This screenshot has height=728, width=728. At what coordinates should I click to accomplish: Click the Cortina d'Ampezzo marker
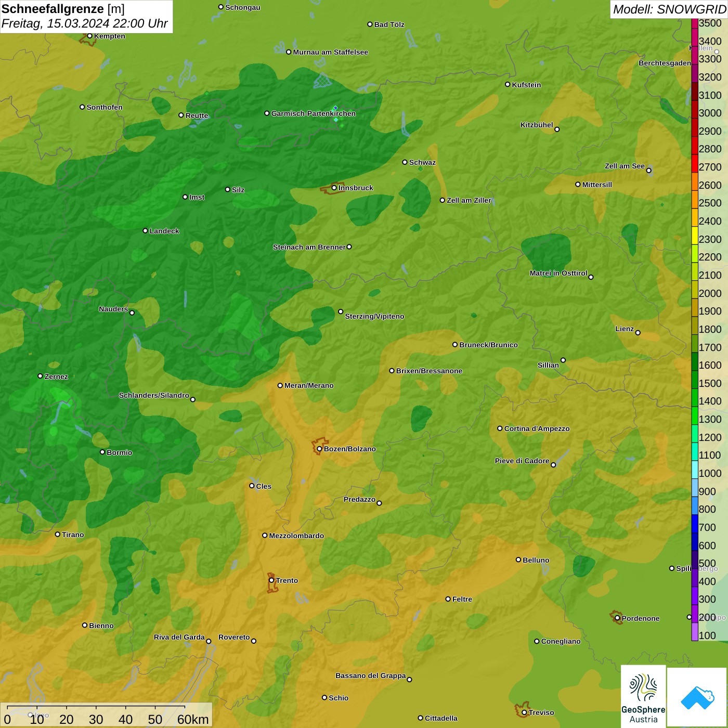500,428
